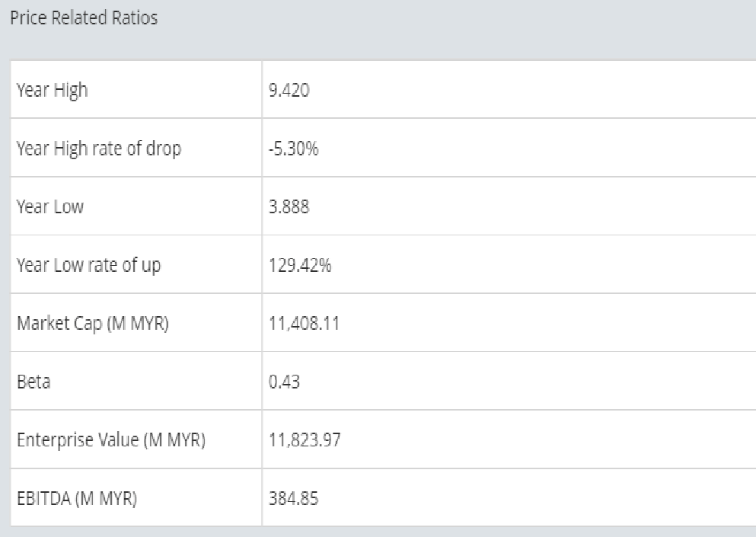Image resolution: width=756 pixels, height=537 pixels.
Task: Click the Year High value 9.420
Action: click(x=289, y=90)
